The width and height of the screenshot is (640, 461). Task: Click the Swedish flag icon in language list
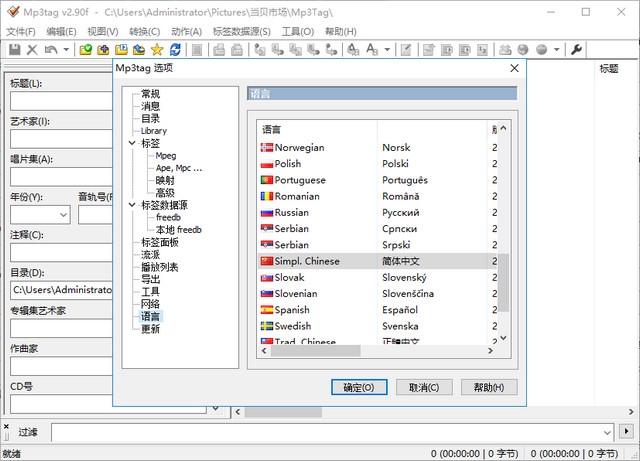point(267,326)
